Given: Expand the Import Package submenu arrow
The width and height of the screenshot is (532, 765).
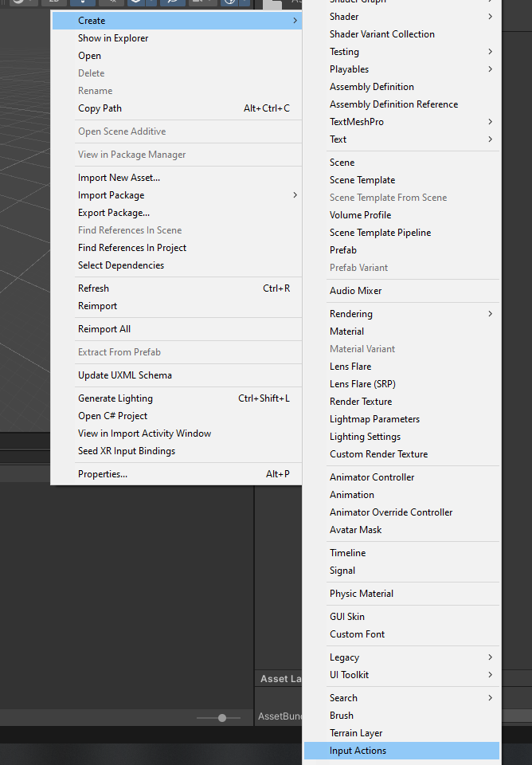Looking at the screenshot, I should [x=295, y=195].
